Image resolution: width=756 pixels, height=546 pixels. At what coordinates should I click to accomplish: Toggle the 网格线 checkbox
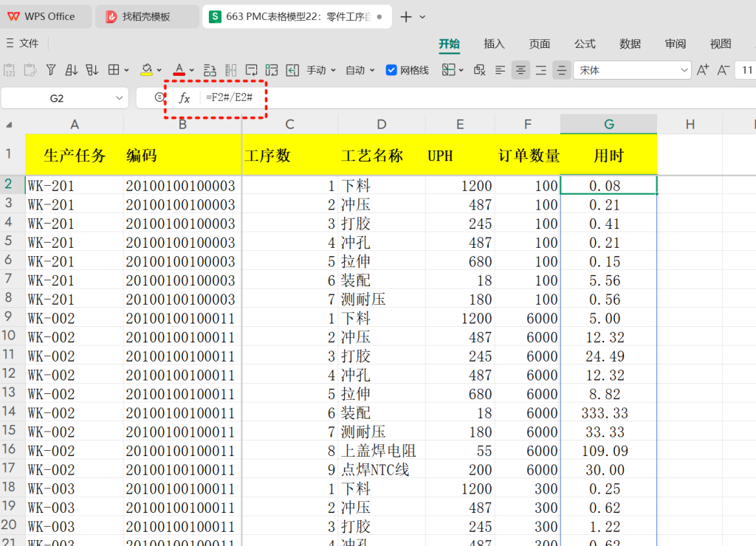pyautogui.click(x=391, y=70)
